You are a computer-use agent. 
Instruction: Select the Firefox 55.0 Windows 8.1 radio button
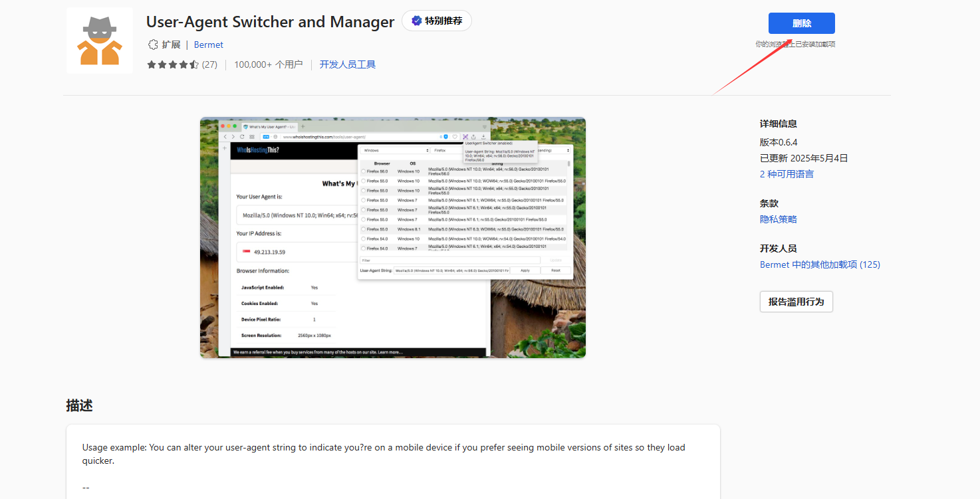click(363, 229)
